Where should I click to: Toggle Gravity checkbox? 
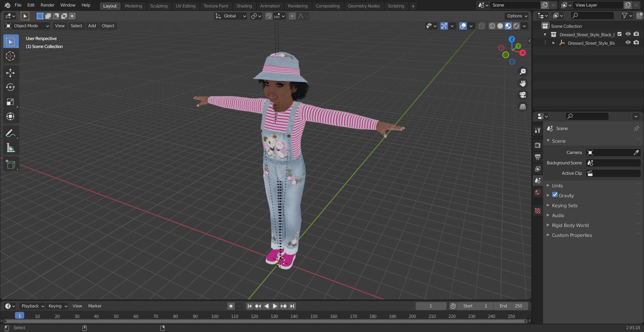[x=555, y=195]
